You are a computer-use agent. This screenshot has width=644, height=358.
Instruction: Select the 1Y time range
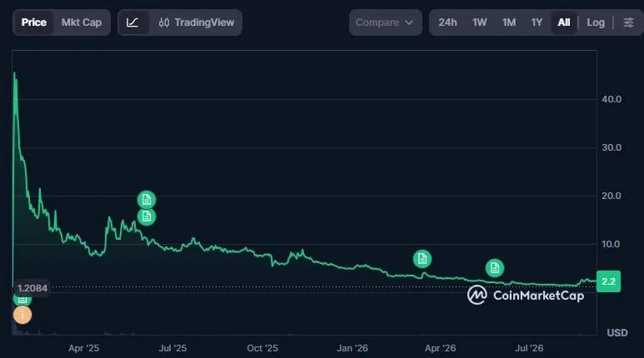coord(537,22)
